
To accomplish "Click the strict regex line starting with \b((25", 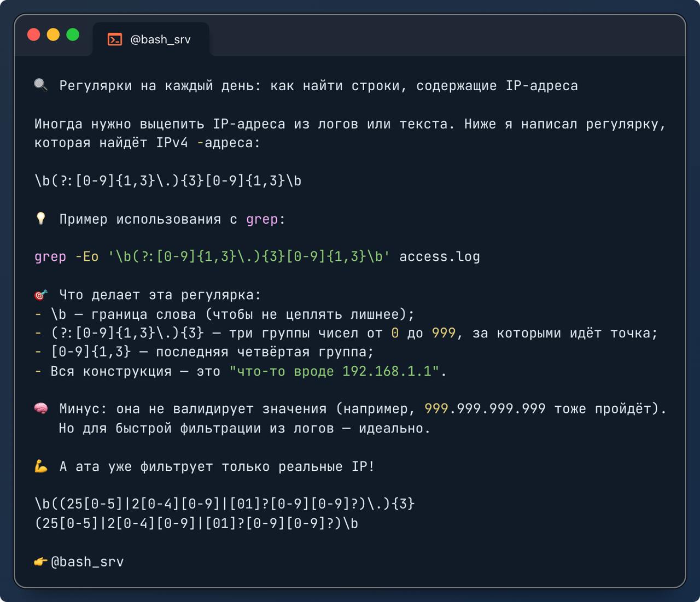I will 224,504.
